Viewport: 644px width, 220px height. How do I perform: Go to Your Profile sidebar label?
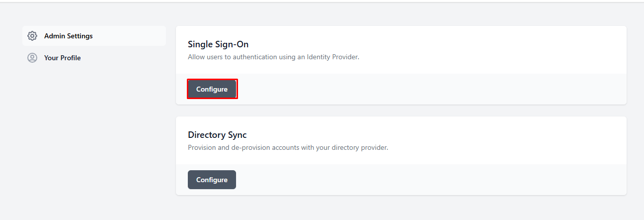pos(62,58)
